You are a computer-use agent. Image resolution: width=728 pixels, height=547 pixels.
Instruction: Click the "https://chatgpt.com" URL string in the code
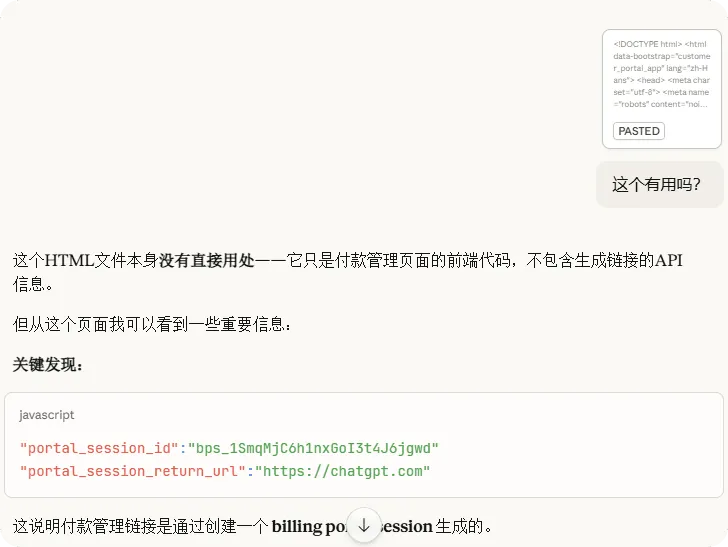tap(342, 471)
